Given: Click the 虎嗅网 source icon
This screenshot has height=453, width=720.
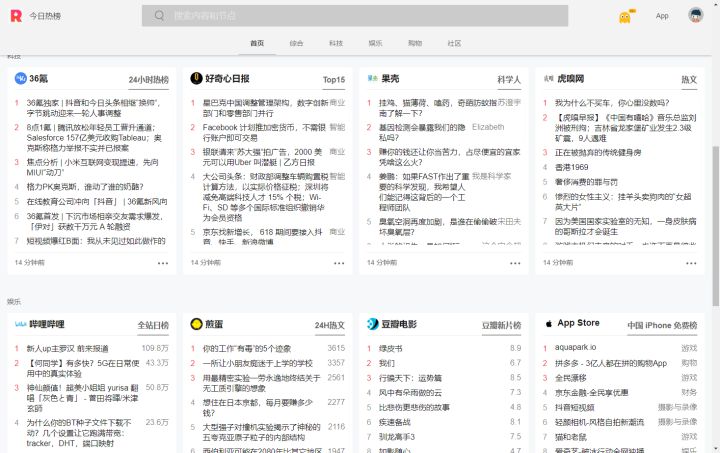Looking at the screenshot, I should [548, 78].
